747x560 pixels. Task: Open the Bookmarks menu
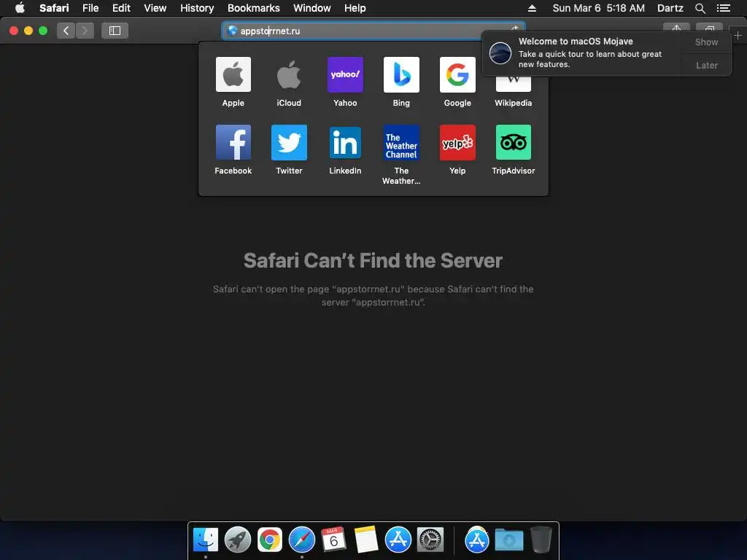pos(253,8)
